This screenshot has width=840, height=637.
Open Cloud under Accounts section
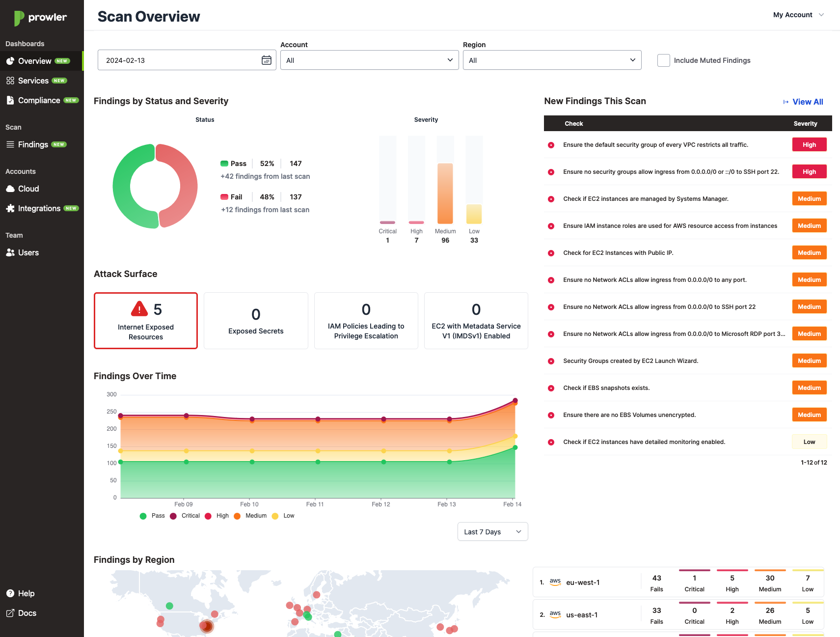tap(27, 189)
